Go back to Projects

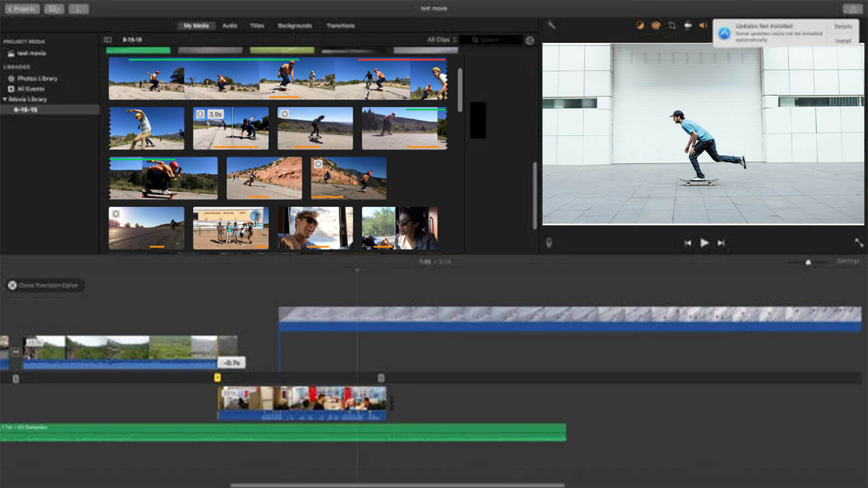(22, 9)
